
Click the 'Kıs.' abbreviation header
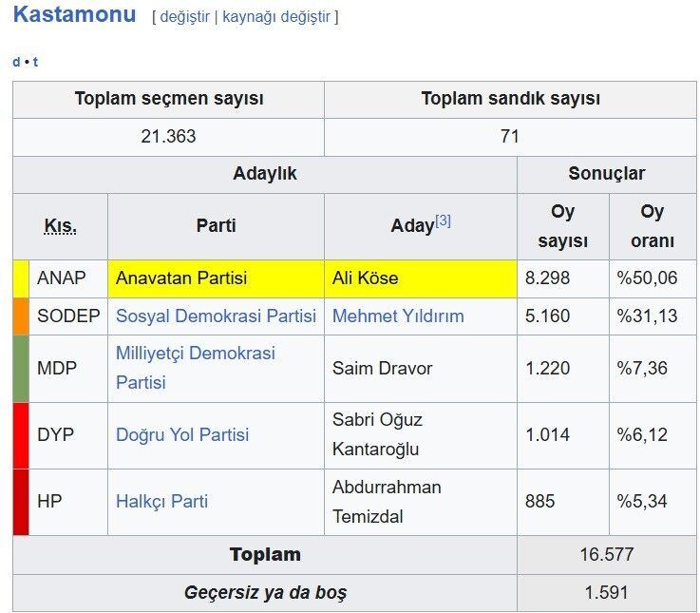coord(60,226)
